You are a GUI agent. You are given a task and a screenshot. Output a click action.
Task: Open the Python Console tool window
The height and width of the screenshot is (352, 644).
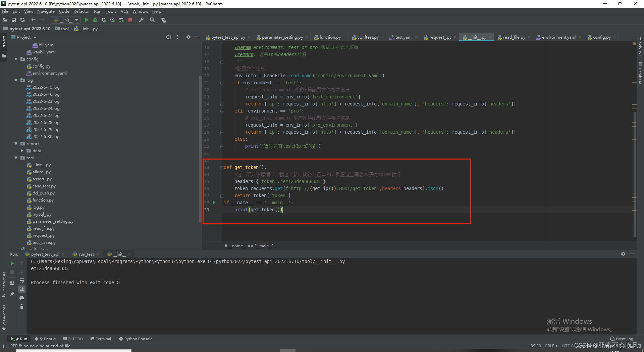coord(136,339)
